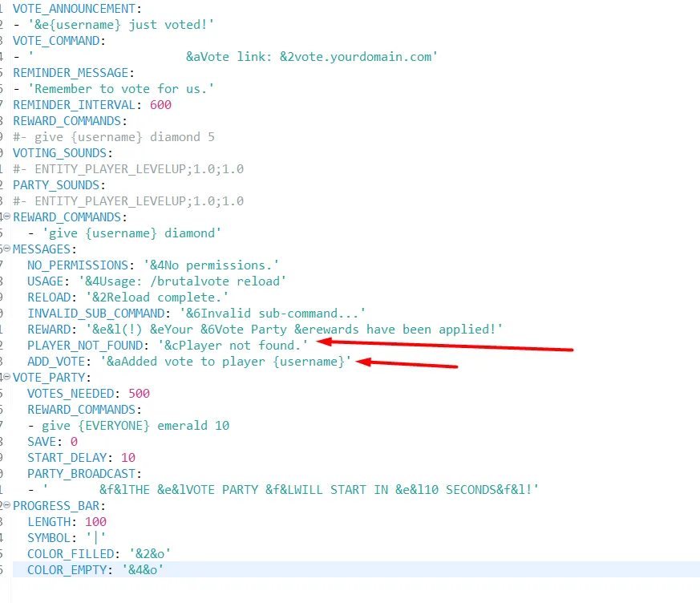The width and height of the screenshot is (700, 603).
Task: Click the NO_PERMISSIONS key
Action: pyautogui.click(x=78, y=265)
